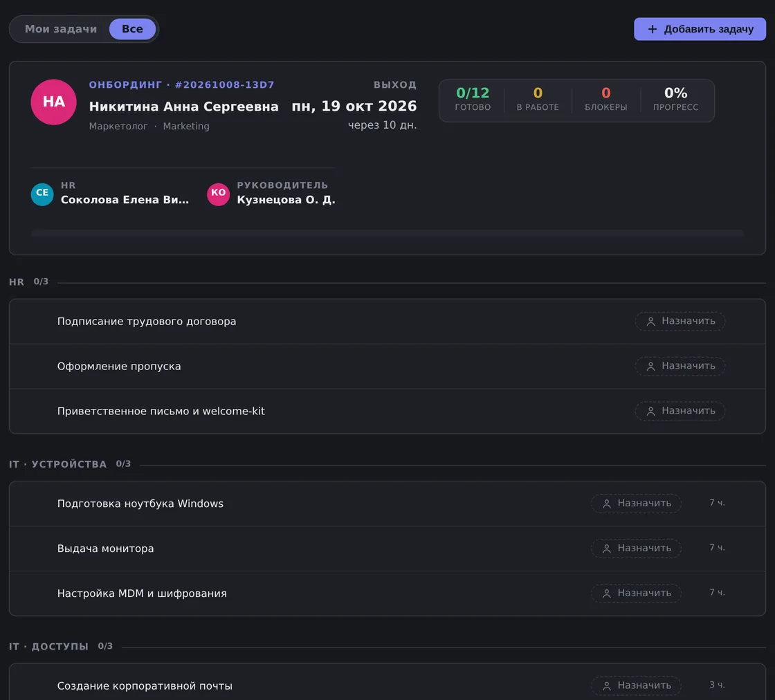Click the через 10 дн. countdown
775x700 pixels.
tap(382, 125)
